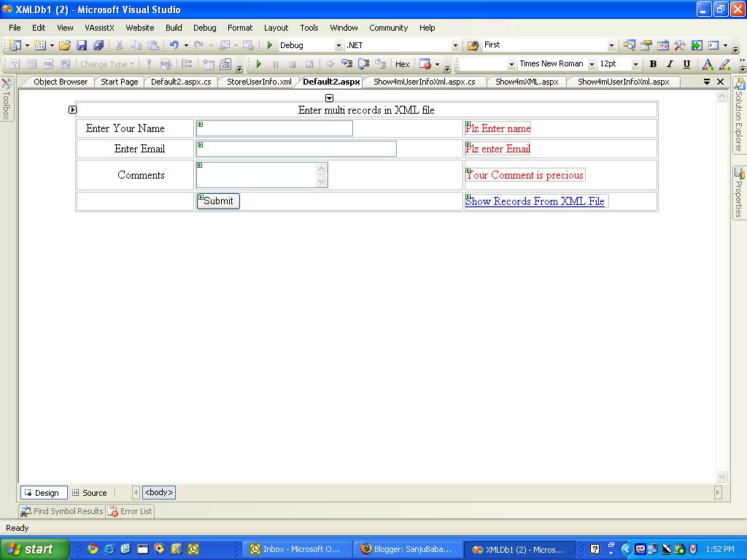747x560 pixels.
Task: Expand the Toolbox side panel
Action: (6, 99)
